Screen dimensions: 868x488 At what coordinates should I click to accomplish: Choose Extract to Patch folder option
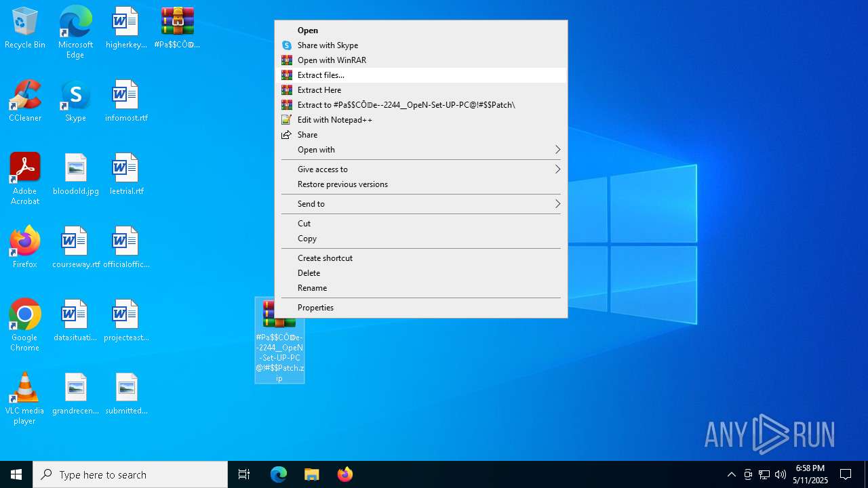(x=420, y=105)
